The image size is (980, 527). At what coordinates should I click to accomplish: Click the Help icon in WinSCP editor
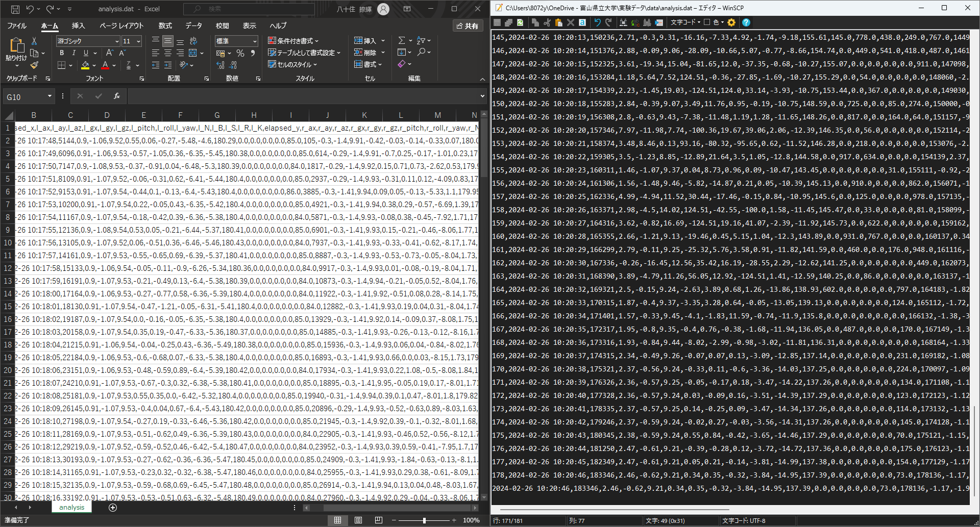(746, 22)
